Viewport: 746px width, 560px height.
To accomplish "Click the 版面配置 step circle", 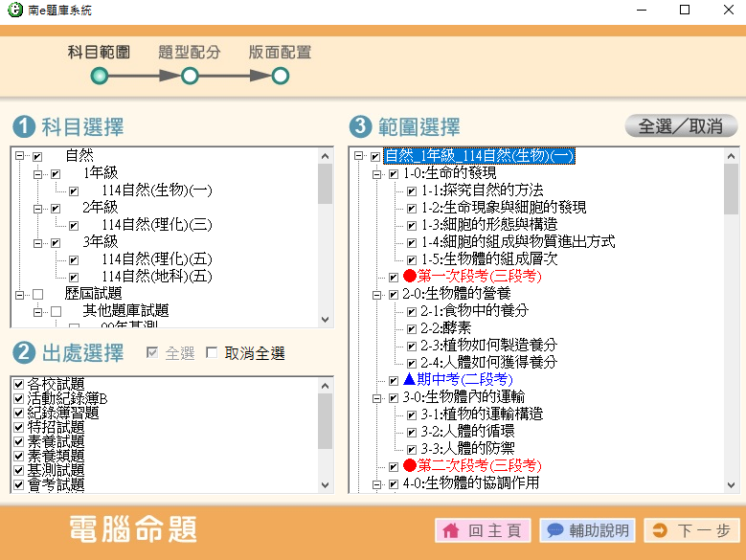I will 280,76.
